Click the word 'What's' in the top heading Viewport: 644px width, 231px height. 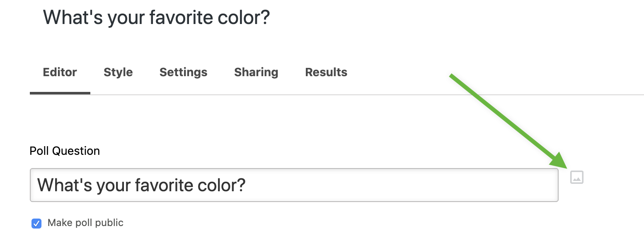tap(73, 17)
